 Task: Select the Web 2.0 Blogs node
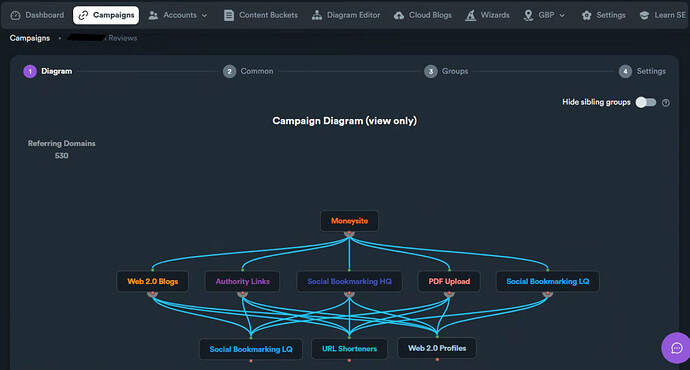click(153, 282)
